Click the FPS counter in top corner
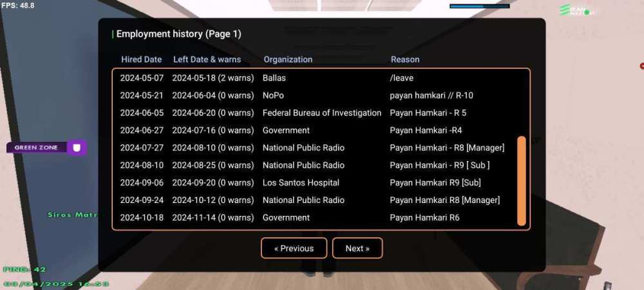The height and width of the screenshot is (290, 644). click(x=18, y=5)
